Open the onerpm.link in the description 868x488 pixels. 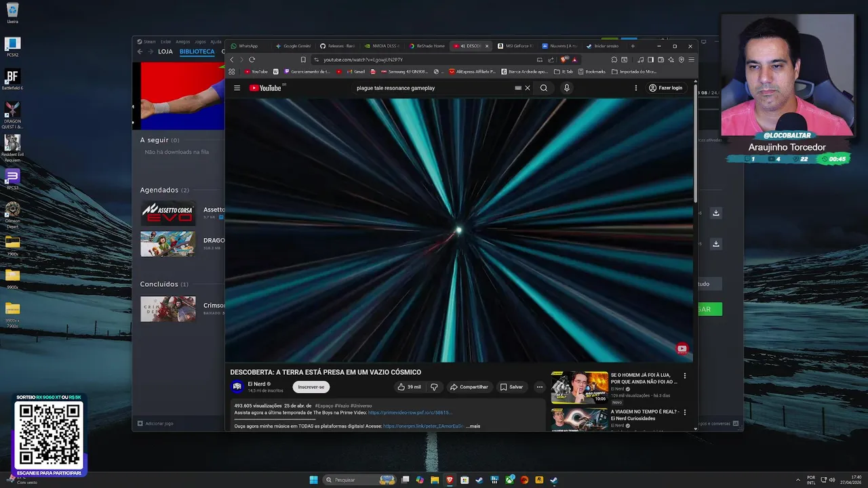[x=424, y=426]
